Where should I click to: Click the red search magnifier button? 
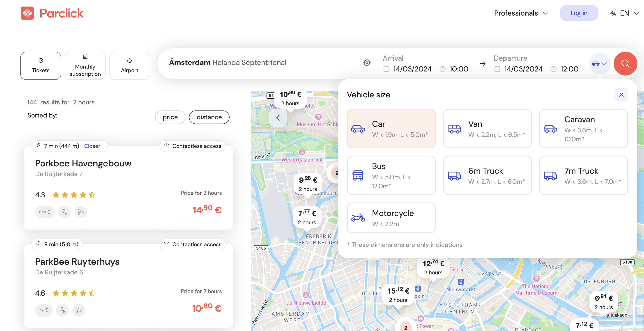(x=625, y=64)
